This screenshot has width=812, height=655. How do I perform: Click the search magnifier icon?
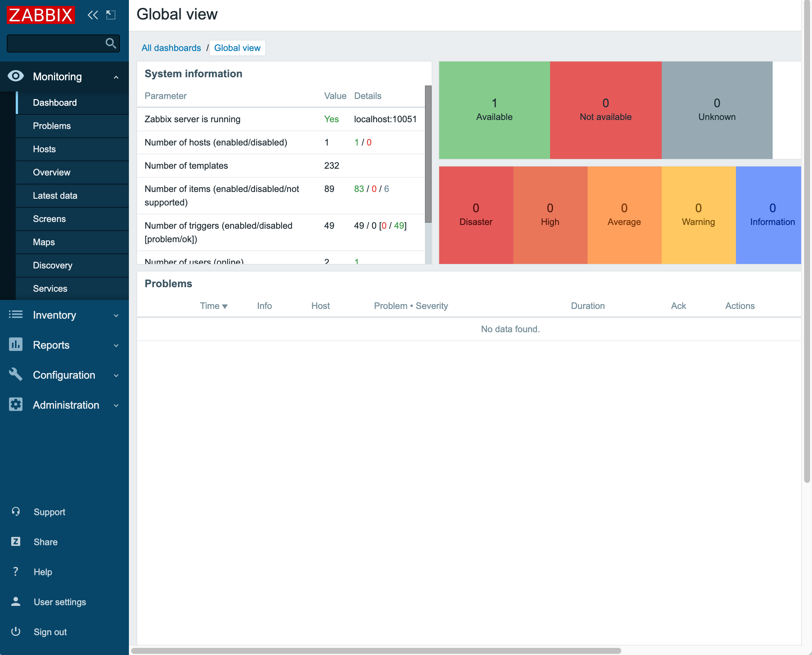(x=111, y=43)
